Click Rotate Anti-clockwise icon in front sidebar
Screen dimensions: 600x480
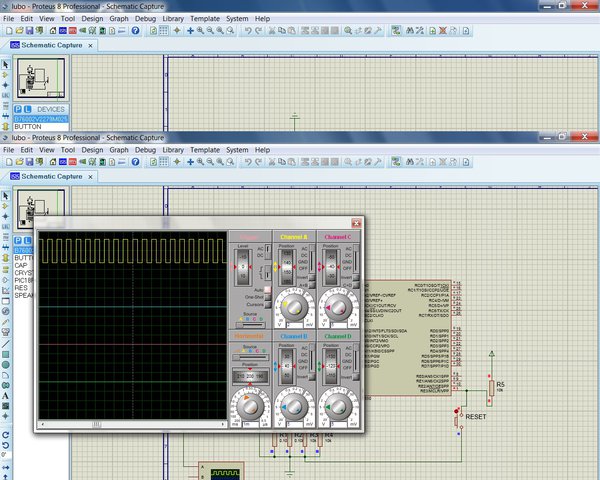pos(5,445)
